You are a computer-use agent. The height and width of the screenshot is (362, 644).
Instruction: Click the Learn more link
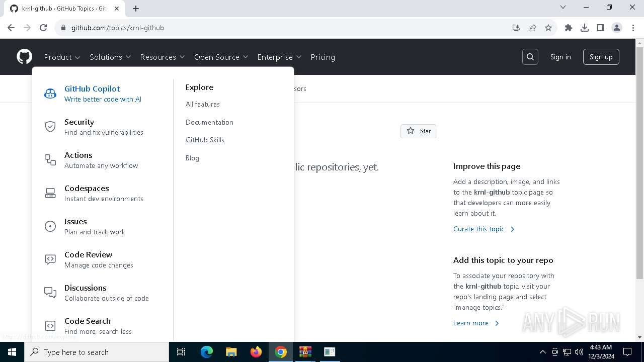click(x=476, y=323)
